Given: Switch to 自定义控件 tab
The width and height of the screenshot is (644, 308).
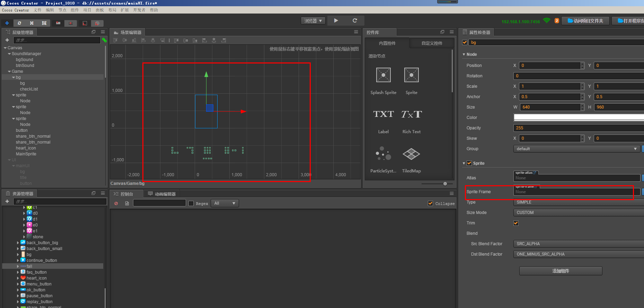Looking at the screenshot, I should [x=432, y=43].
